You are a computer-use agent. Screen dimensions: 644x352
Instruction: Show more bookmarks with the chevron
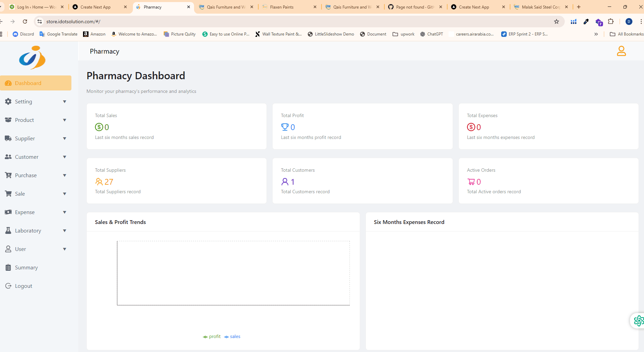click(x=596, y=34)
